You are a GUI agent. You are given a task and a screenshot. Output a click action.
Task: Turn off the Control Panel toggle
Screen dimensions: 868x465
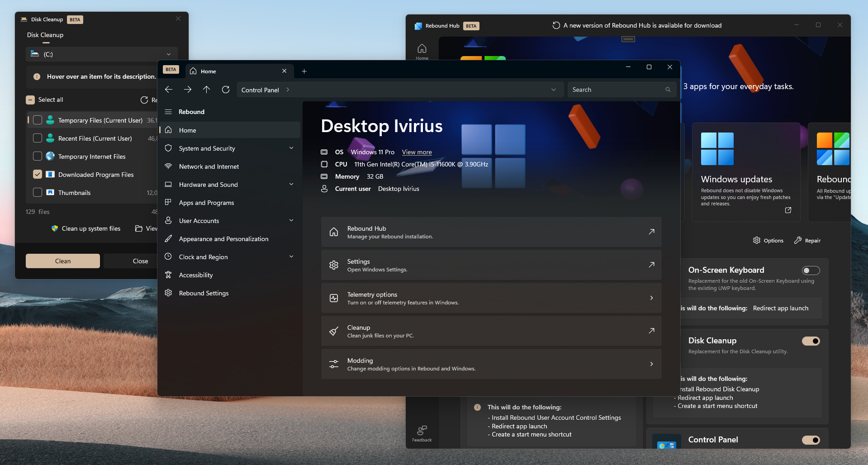[811, 440]
